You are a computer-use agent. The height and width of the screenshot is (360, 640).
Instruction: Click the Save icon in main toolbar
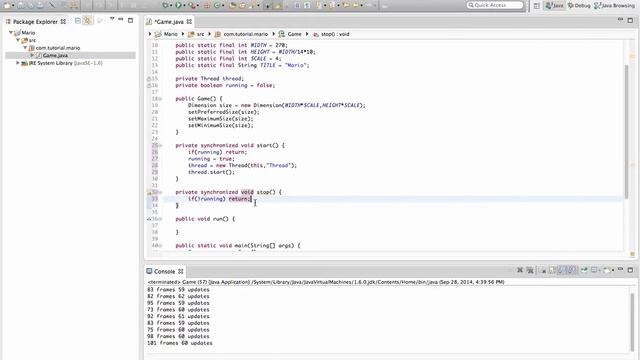(20, 5)
